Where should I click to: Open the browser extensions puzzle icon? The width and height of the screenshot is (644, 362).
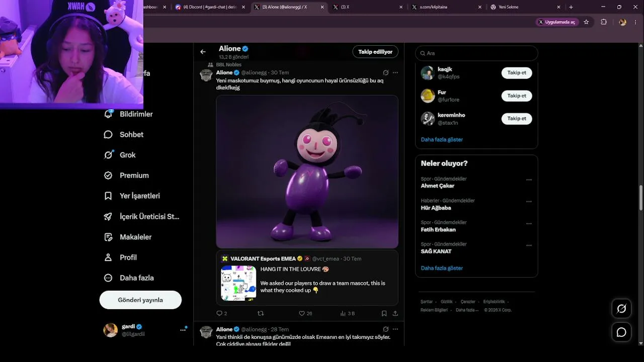click(604, 22)
